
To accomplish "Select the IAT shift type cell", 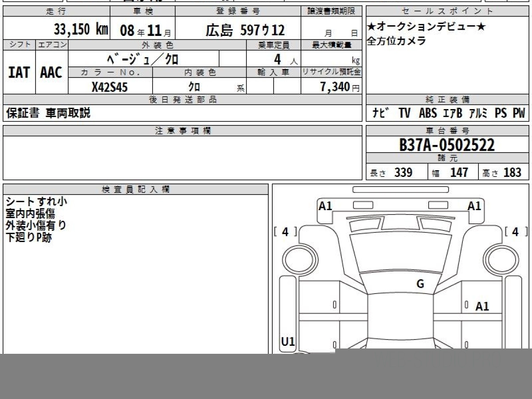I will [19, 72].
